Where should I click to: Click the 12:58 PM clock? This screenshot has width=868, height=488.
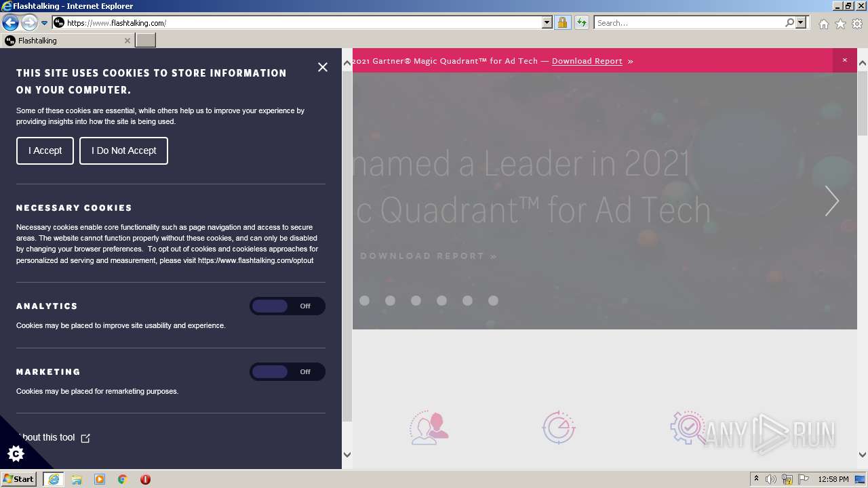pos(833,479)
